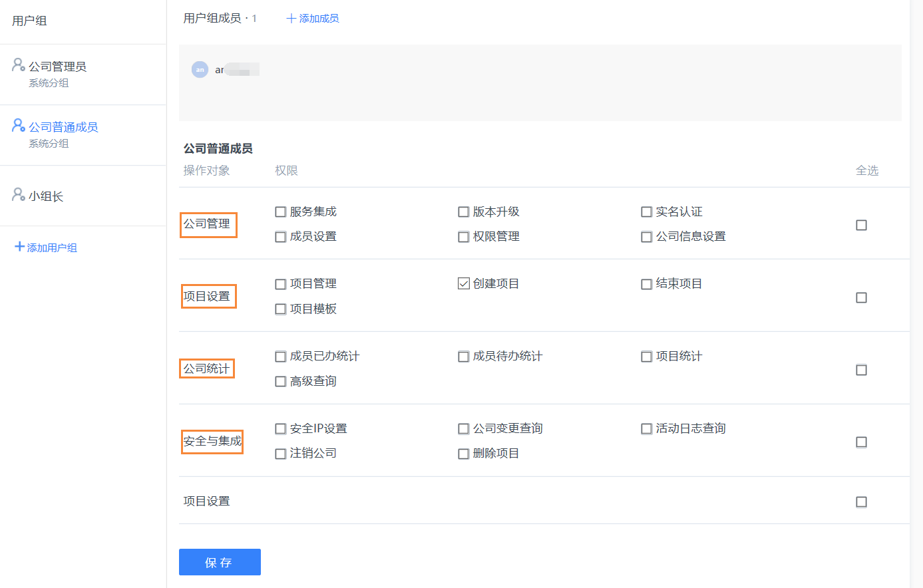Click the 公司管理 row label
923x588 pixels.
click(x=207, y=224)
